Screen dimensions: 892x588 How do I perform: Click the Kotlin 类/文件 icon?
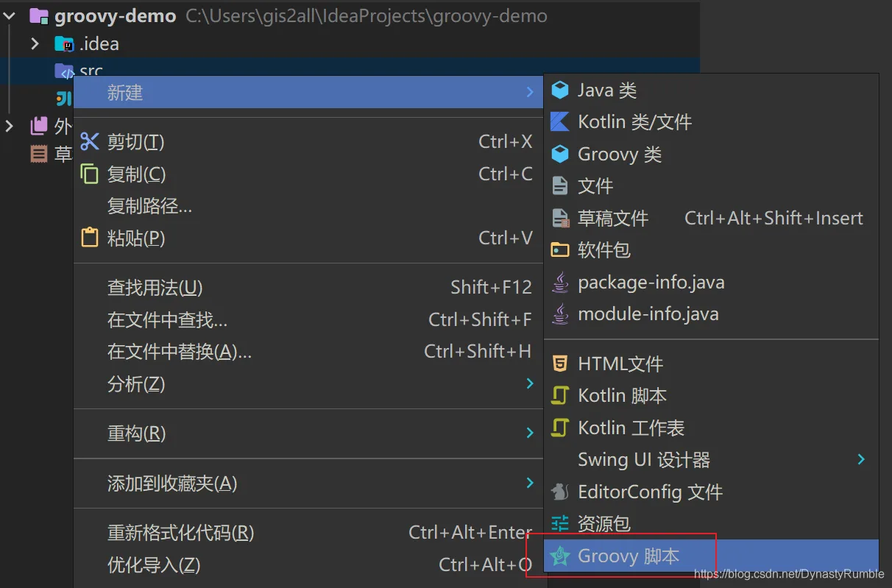point(560,121)
